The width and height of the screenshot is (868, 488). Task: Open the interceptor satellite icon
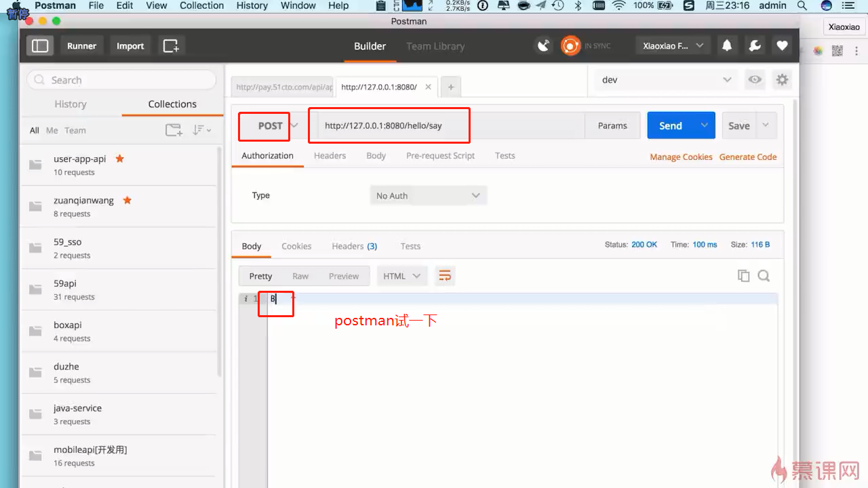tap(543, 46)
